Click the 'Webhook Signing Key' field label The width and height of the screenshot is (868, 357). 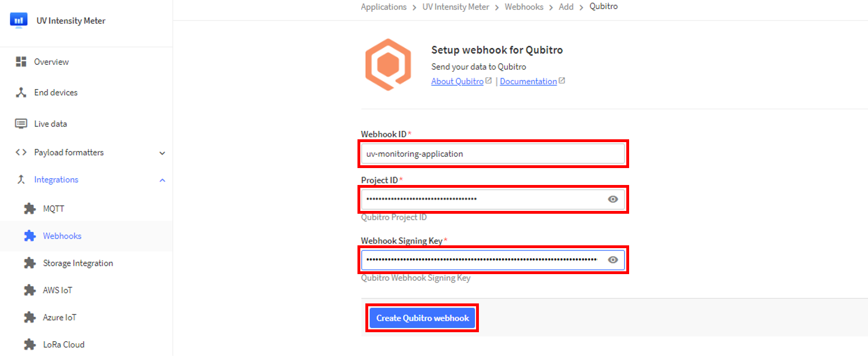pos(402,241)
